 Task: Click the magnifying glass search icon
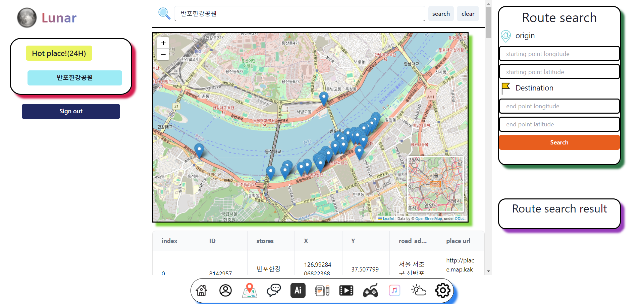(x=164, y=13)
